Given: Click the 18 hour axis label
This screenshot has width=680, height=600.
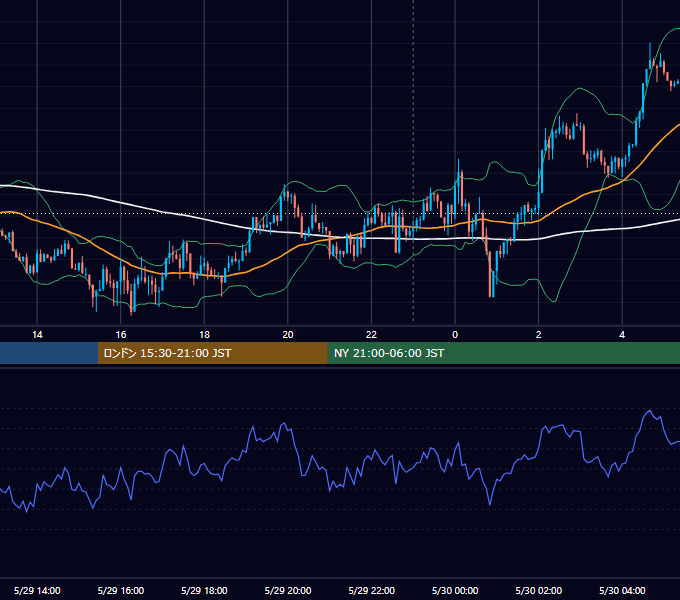Looking at the screenshot, I should [x=204, y=335].
